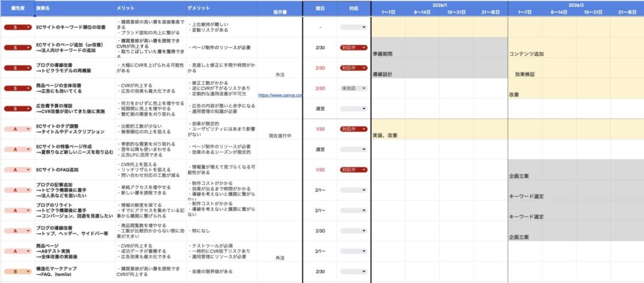Click the 2026/2 month header
Screen dimensions: 644x283
click(575, 4)
